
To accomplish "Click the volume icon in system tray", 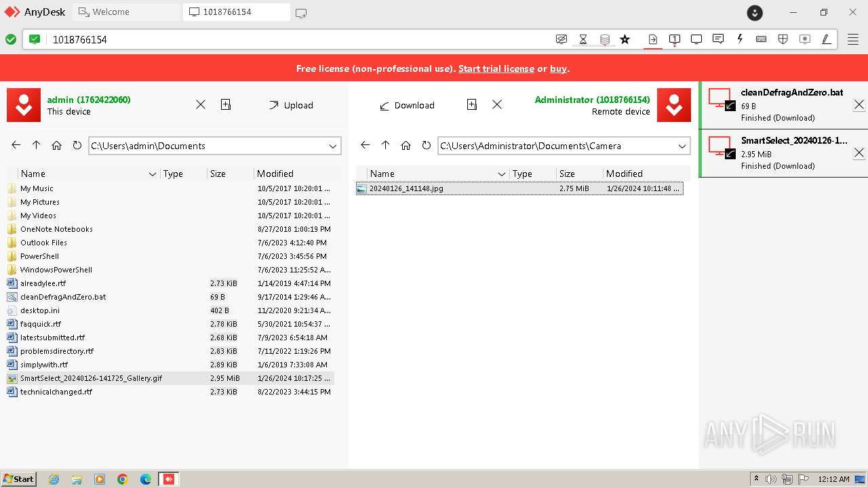I will tap(771, 479).
